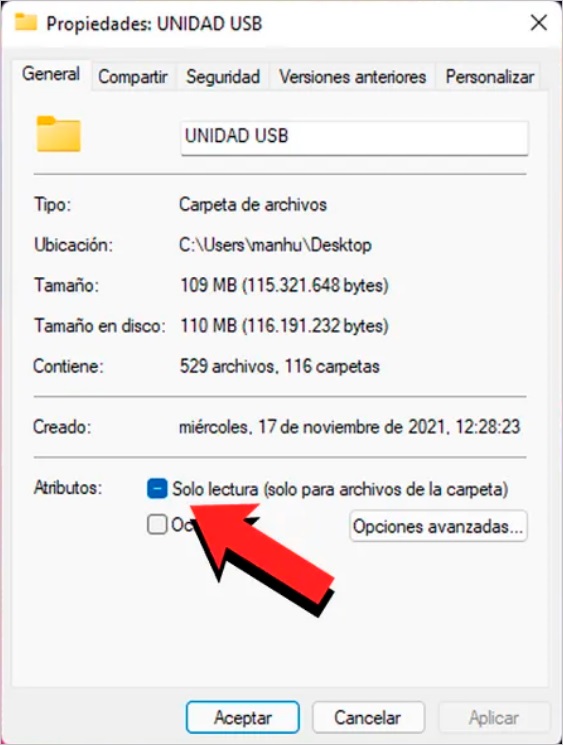Switch to the Seguridad tab

click(223, 76)
